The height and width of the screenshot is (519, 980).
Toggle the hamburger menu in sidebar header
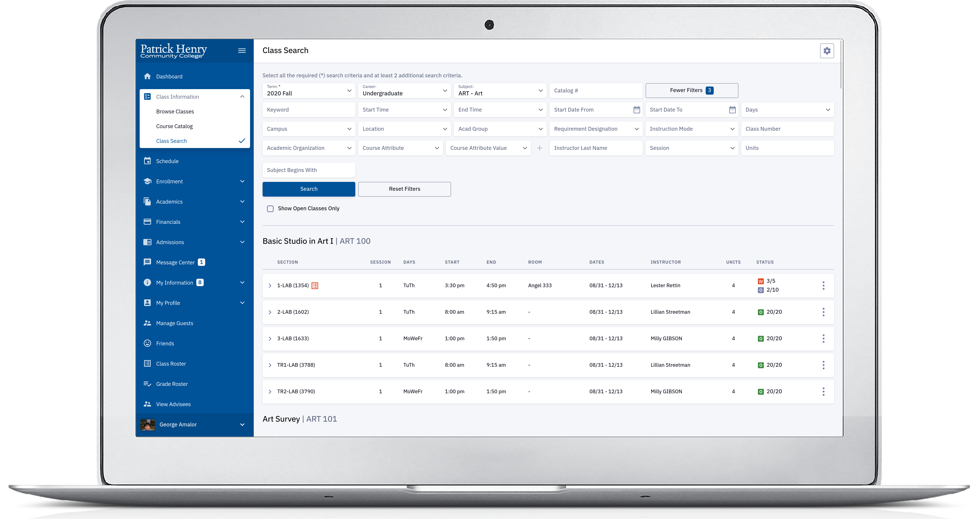point(242,51)
